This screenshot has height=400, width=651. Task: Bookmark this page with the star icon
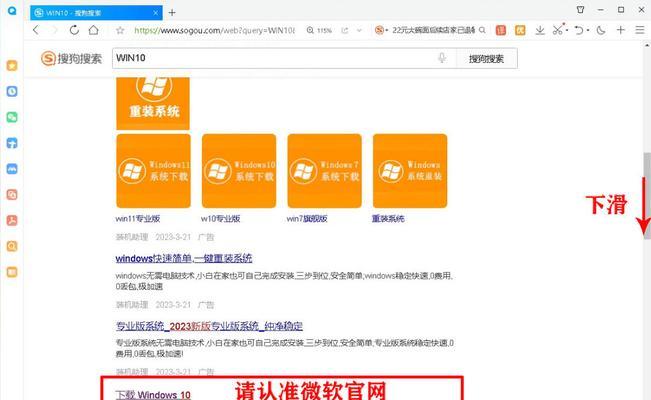(x=120, y=30)
